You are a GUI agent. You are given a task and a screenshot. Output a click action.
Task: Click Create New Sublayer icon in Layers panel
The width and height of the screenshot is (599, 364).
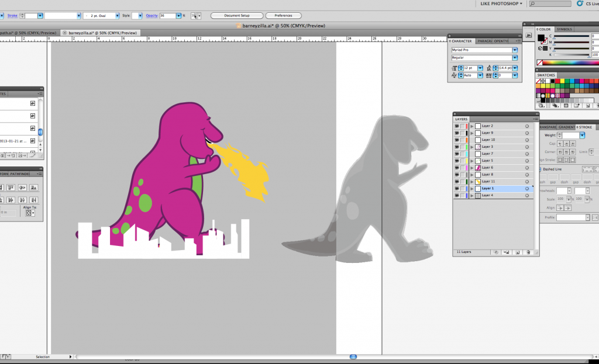click(x=507, y=252)
